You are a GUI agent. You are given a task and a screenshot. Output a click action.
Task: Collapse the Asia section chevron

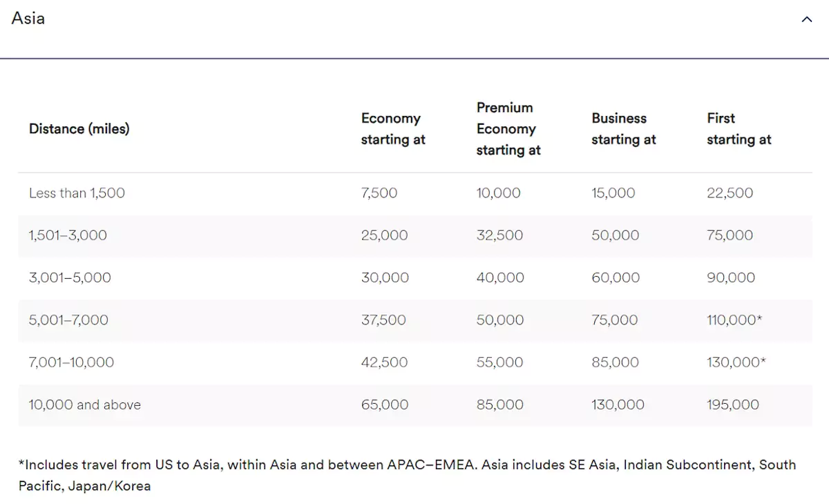806,19
